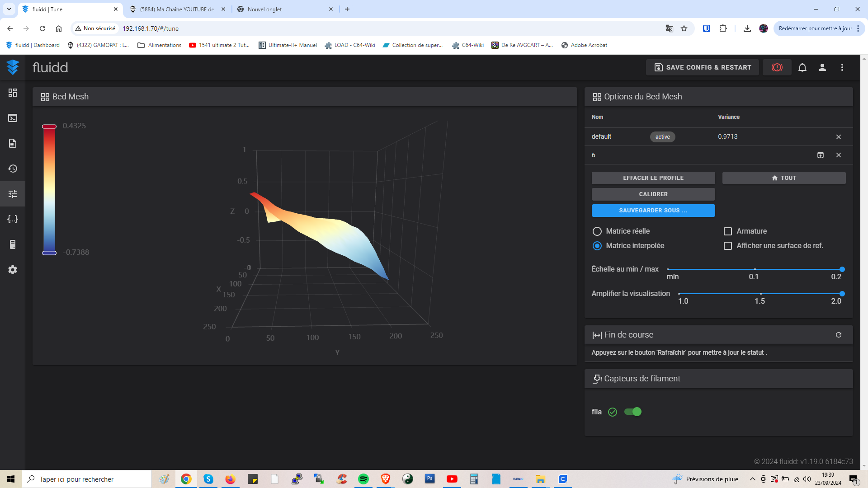This screenshot has height=488, width=868.
Task: Switch to the Nouvel onglet tab
Action: pos(285,9)
